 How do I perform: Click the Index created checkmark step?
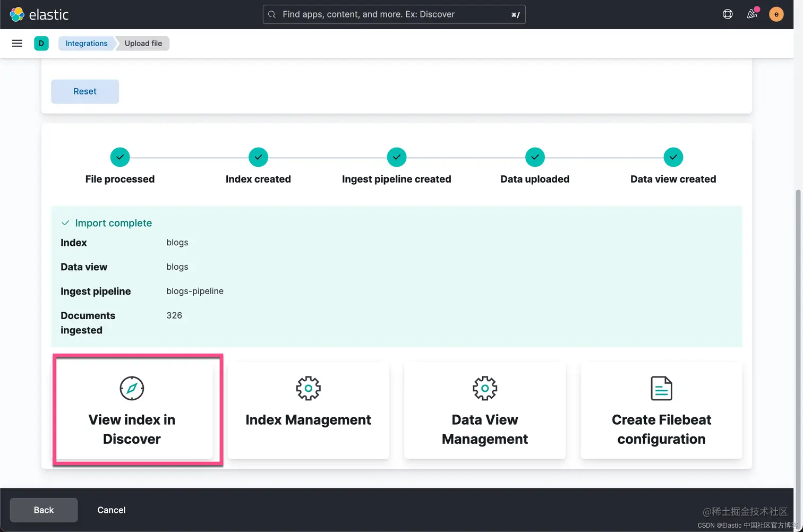point(258,157)
